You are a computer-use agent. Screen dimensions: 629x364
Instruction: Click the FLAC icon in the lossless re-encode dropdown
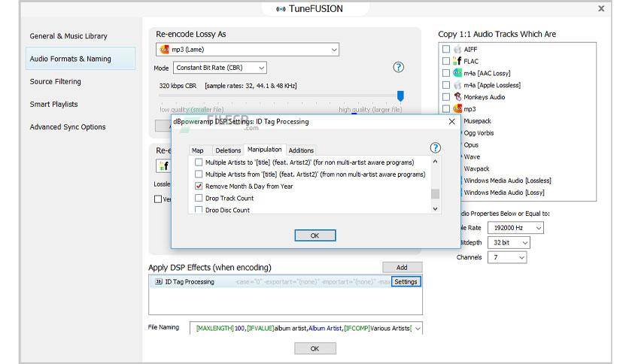(x=164, y=165)
